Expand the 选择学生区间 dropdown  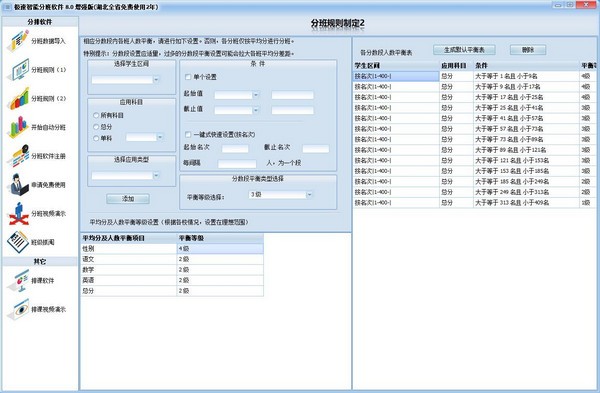[x=126, y=80]
